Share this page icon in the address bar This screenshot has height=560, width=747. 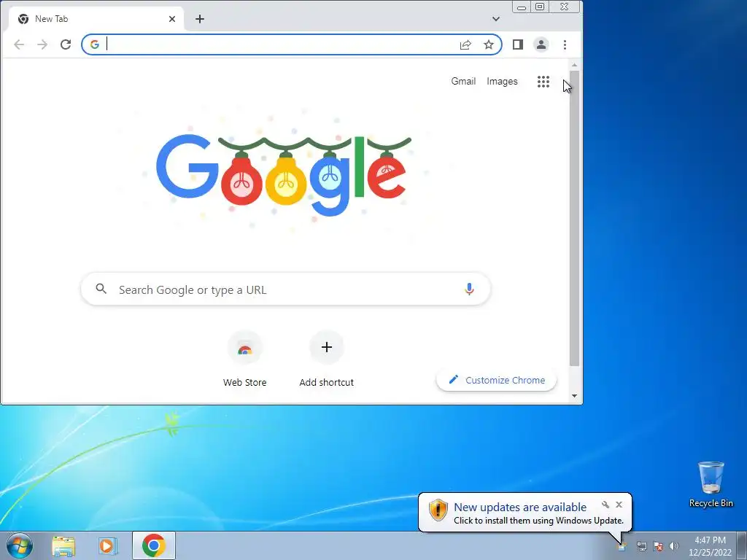click(465, 44)
